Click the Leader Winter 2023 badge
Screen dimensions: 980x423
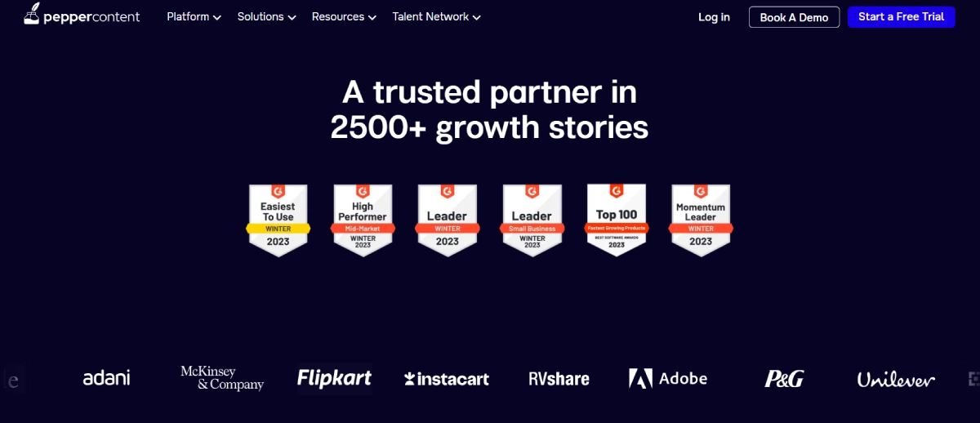(x=447, y=220)
